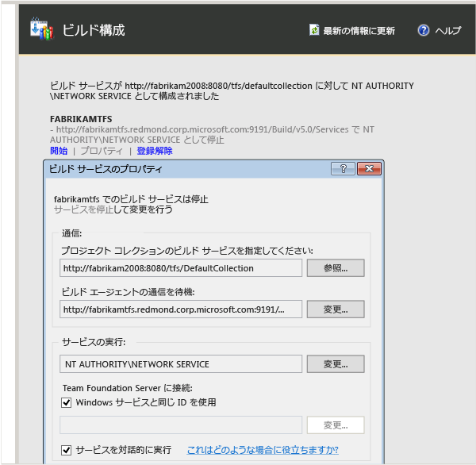The image size is (476, 465).
Task: Click the empty TFS connection credentials field
Action: [x=181, y=425]
